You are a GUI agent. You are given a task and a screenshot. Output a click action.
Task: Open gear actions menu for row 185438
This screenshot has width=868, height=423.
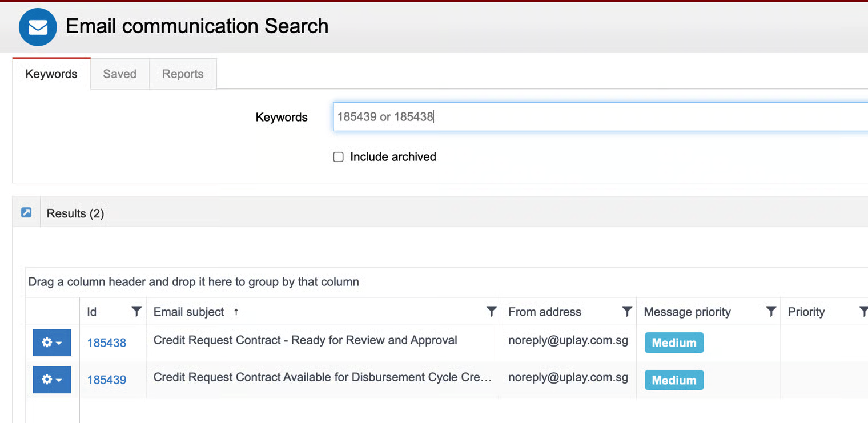[x=52, y=343]
